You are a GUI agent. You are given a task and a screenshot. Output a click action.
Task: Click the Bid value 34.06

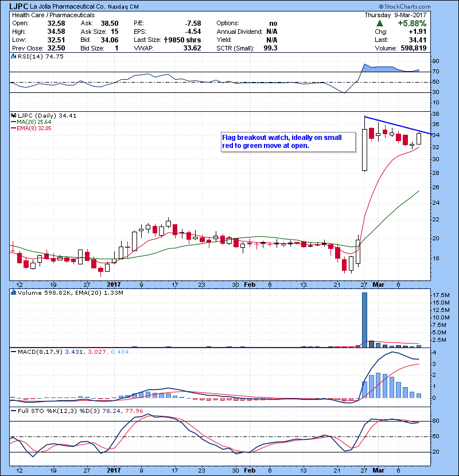(110, 40)
